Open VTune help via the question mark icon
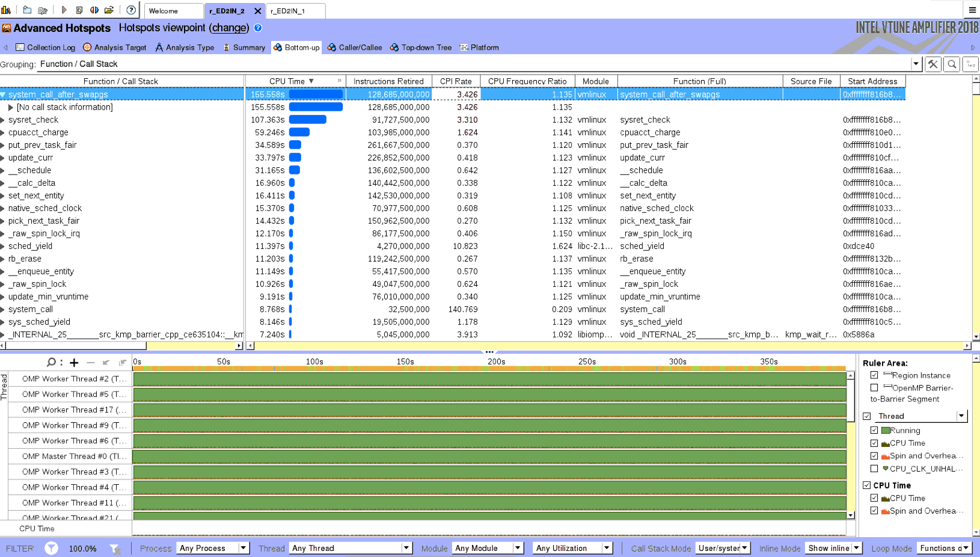The width and height of the screenshot is (980, 557). click(x=130, y=10)
